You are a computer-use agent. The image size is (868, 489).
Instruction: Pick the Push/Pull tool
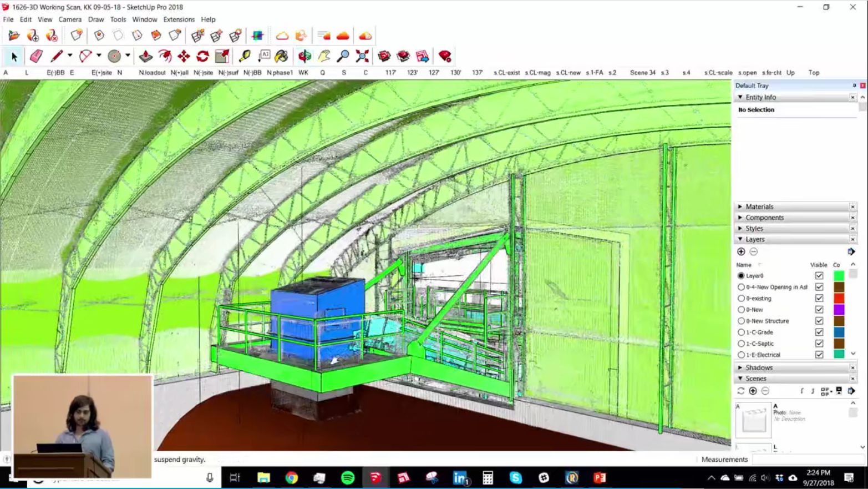pos(145,56)
